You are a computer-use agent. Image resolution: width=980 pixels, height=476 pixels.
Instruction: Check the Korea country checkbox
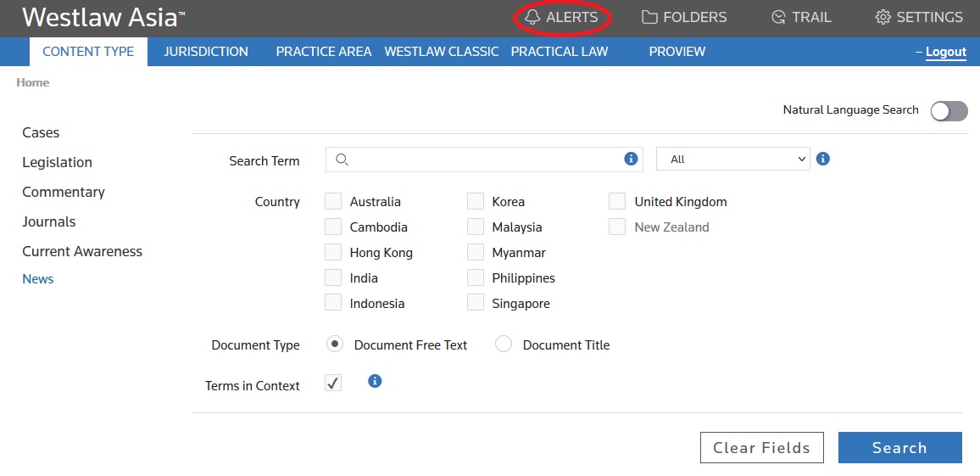(476, 201)
